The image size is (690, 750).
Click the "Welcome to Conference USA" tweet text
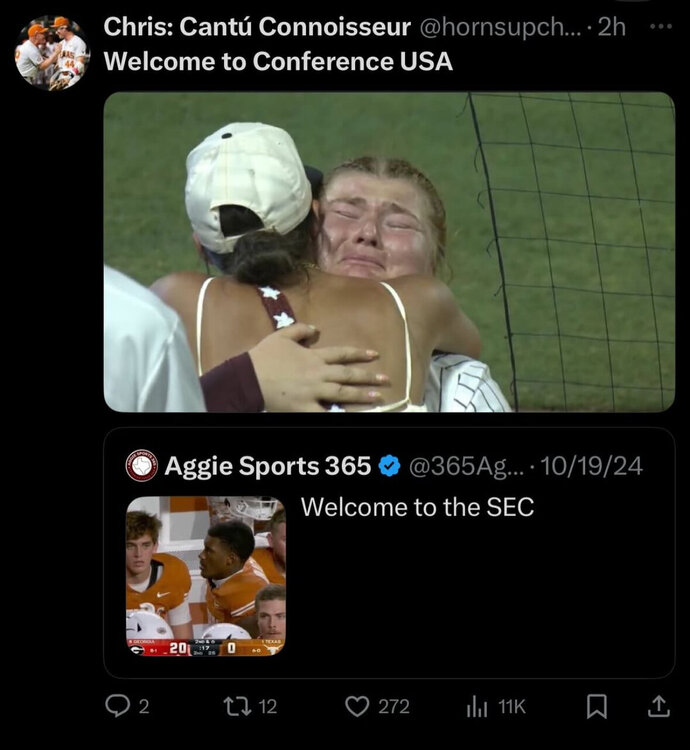(278, 61)
